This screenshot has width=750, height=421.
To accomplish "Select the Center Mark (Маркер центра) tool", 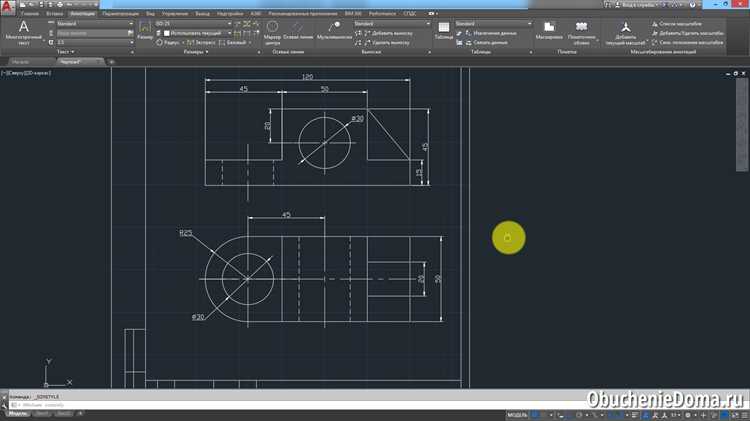I will pos(272,33).
